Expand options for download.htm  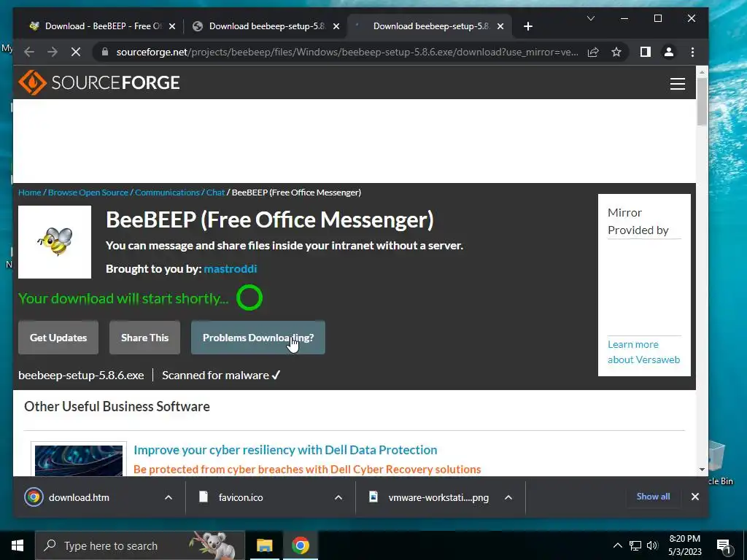pos(169,497)
